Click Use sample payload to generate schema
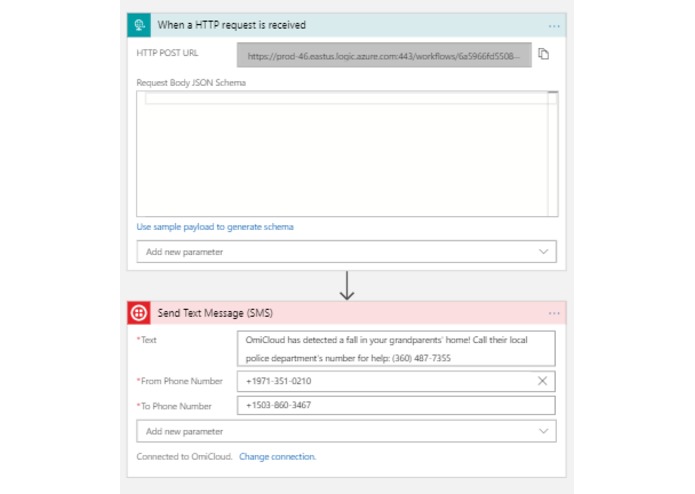 pos(215,227)
